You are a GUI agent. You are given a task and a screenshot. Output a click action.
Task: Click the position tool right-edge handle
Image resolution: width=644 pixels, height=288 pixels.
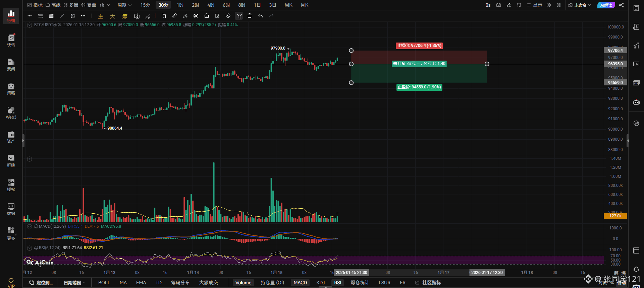tap(487, 64)
